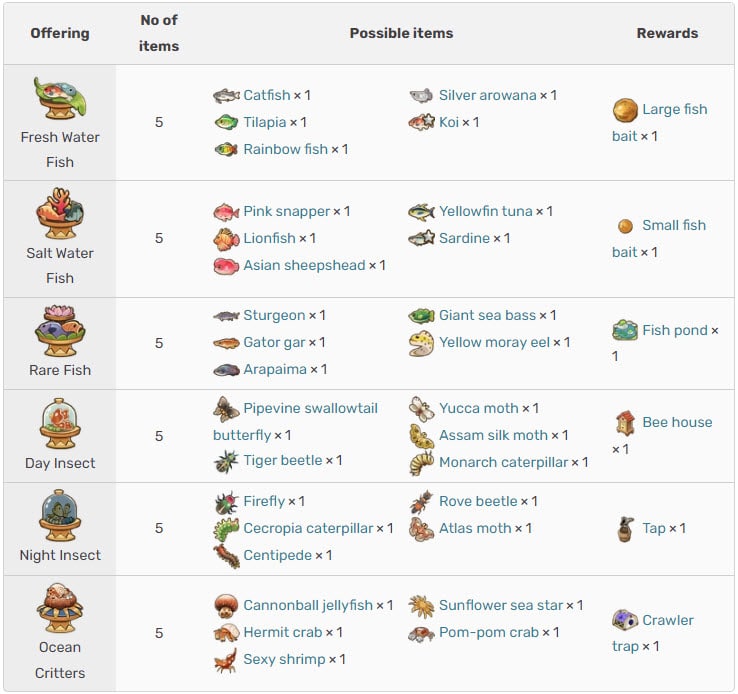Follow the Asian sheepshead link
Viewport: 738px width, 694px height.
[x=304, y=265]
